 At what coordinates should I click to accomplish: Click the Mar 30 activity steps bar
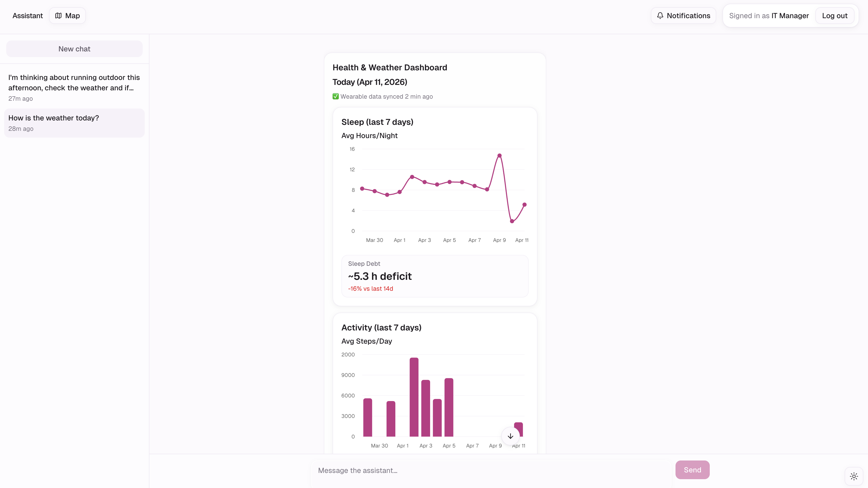point(368,417)
